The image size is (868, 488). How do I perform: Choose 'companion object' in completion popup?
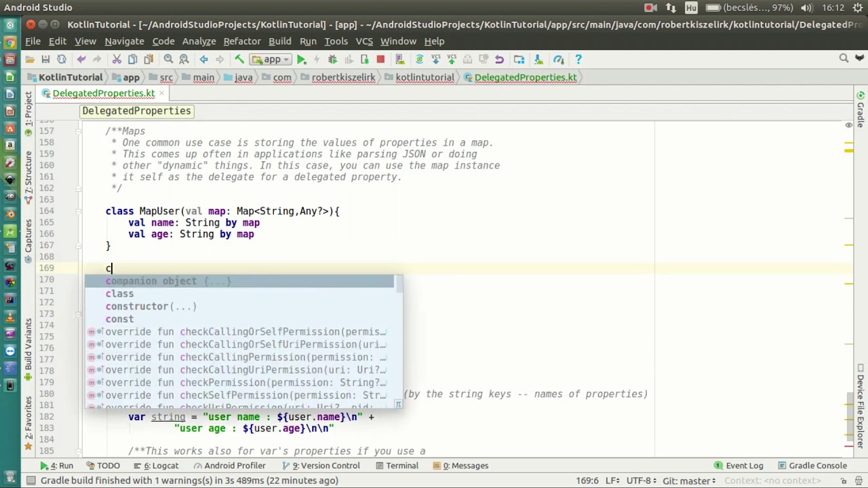[239, 281]
